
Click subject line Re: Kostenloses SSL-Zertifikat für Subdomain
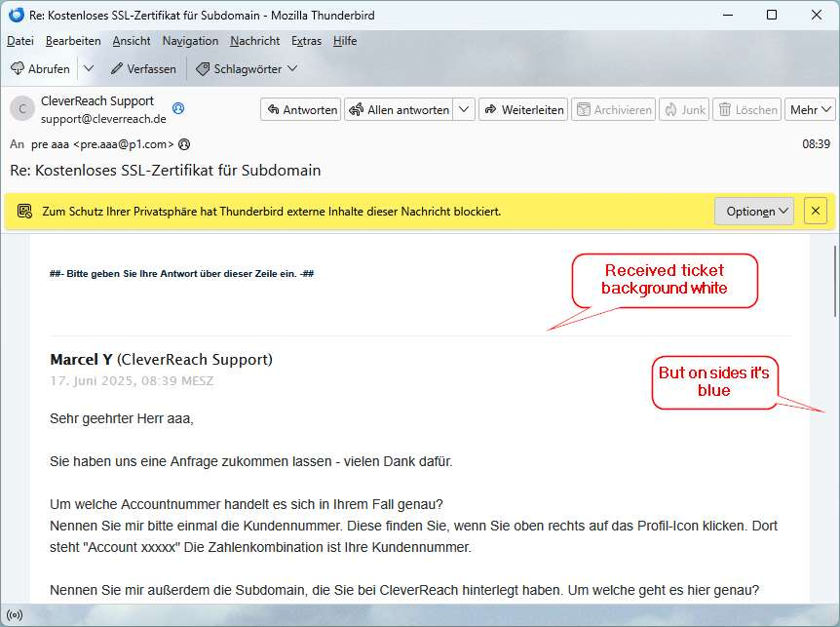166,171
